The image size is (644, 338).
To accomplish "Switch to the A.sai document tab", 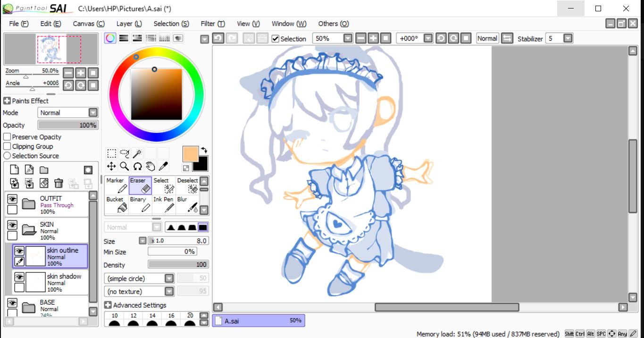I will [x=259, y=321].
